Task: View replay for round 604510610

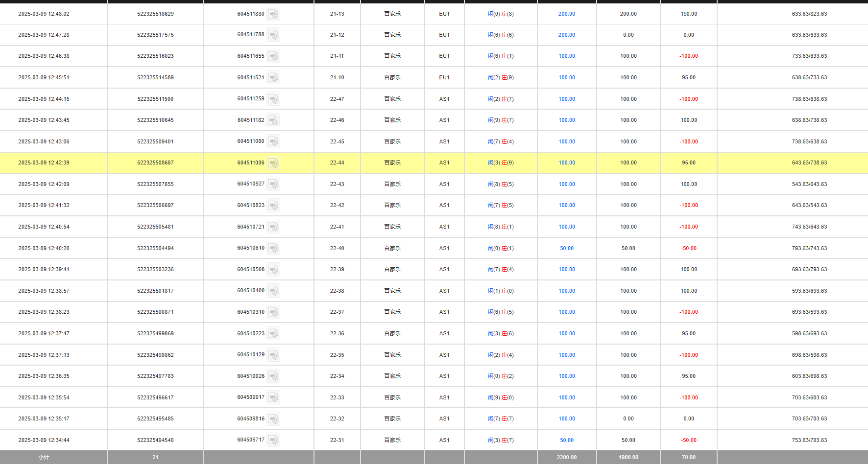Action: pyautogui.click(x=273, y=249)
